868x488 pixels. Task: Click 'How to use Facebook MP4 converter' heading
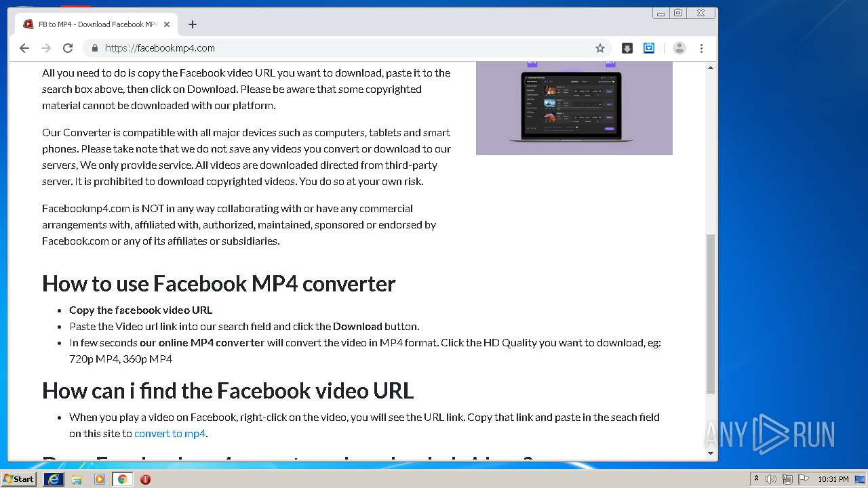(219, 283)
